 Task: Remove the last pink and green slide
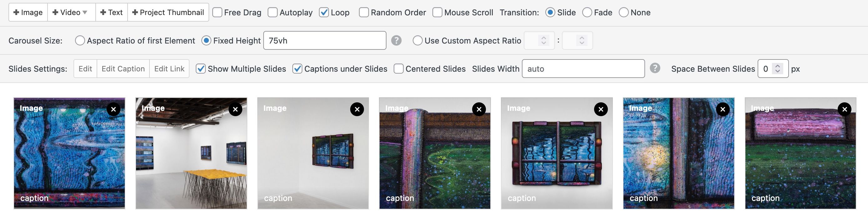845,109
